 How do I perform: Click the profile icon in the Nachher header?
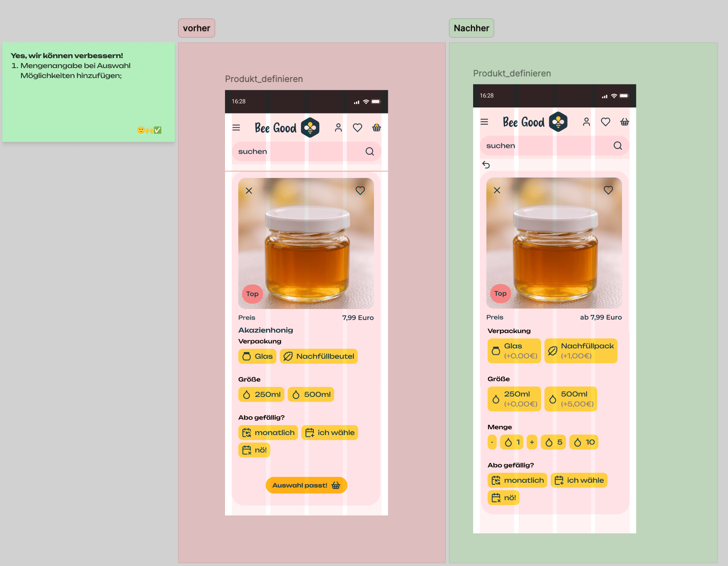tap(586, 122)
